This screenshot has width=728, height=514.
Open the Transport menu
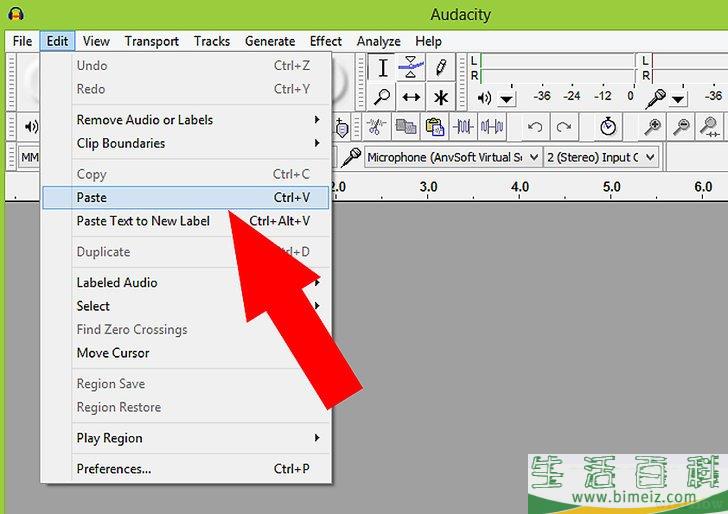coord(151,41)
